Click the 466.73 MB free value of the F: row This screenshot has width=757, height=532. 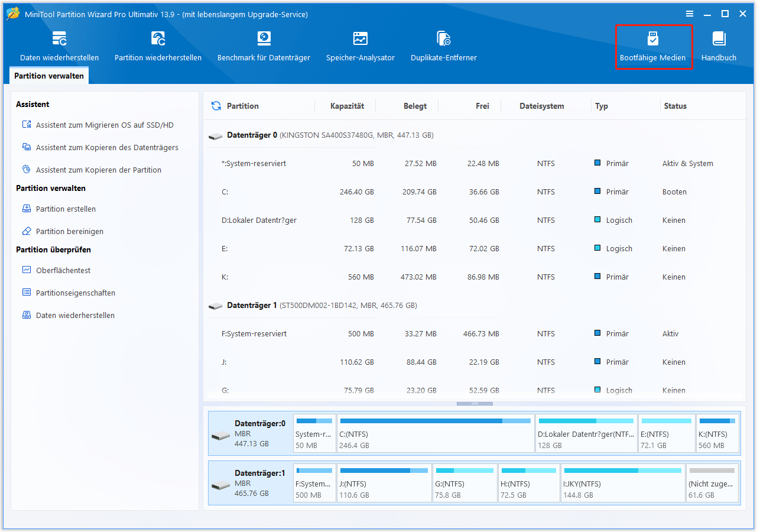[x=481, y=334]
